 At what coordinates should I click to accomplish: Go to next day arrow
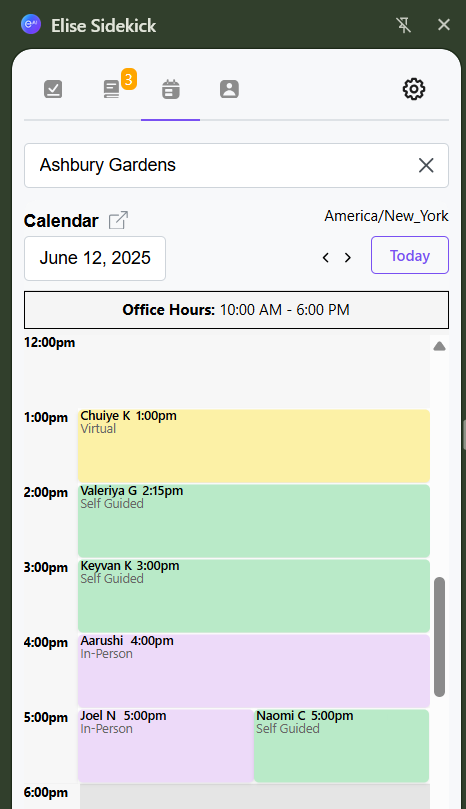pyautogui.click(x=348, y=257)
